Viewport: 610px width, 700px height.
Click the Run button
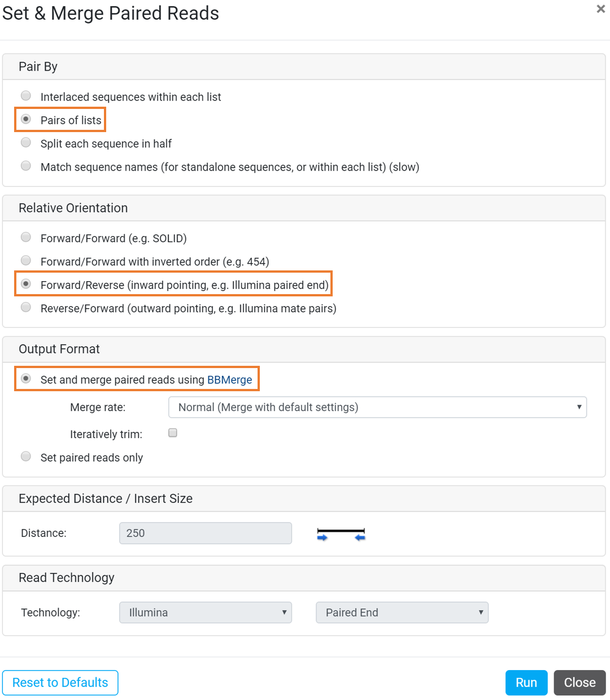coord(526,683)
